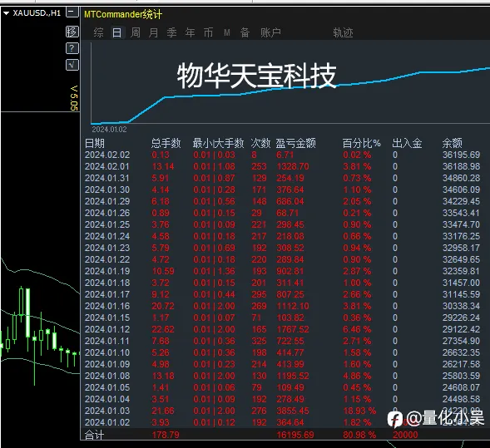Select the 2024.01.18 date row

[283, 283]
